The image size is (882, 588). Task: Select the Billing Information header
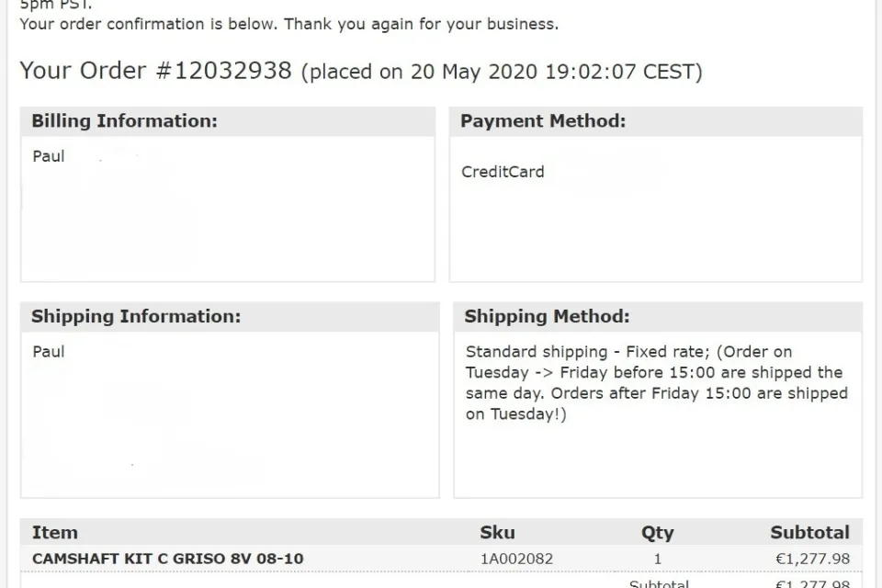[x=124, y=121]
